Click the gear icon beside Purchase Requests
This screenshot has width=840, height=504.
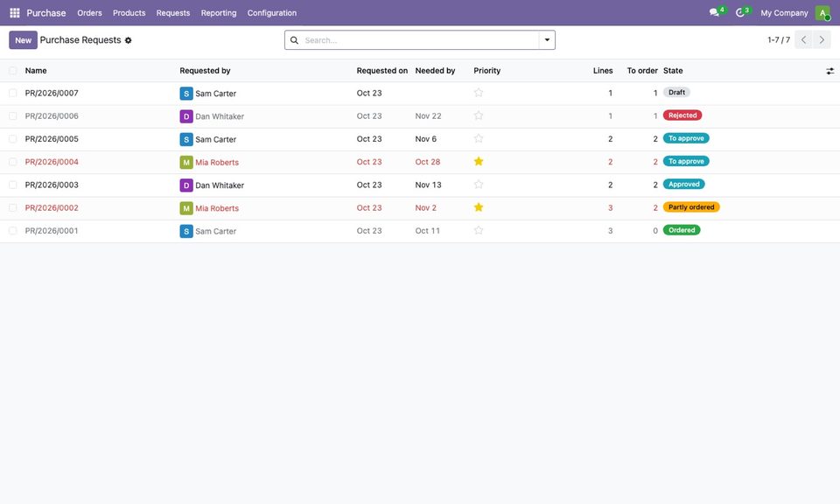(128, 40)
